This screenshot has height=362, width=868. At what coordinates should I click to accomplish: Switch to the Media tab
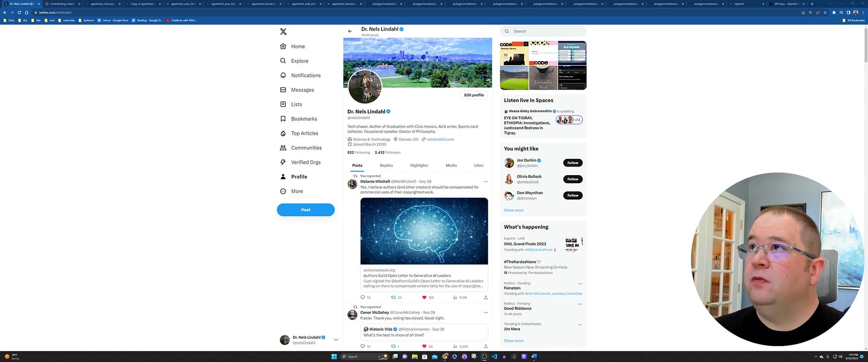pos(451,166)
